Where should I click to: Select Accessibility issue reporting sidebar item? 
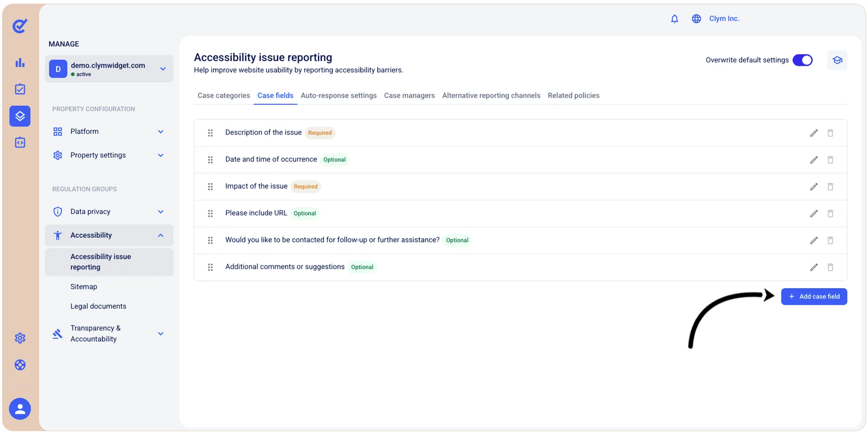109,262
